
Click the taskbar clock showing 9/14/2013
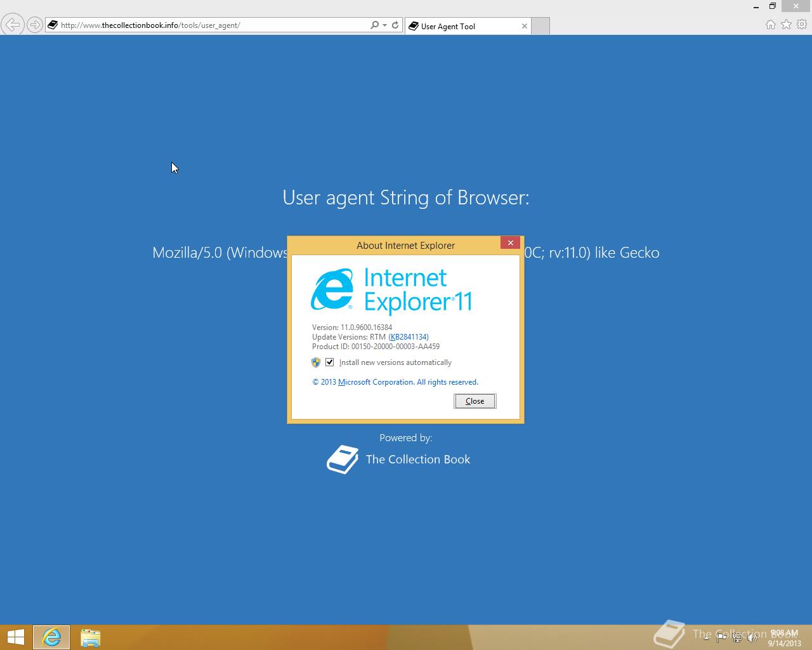coord(784,638)
